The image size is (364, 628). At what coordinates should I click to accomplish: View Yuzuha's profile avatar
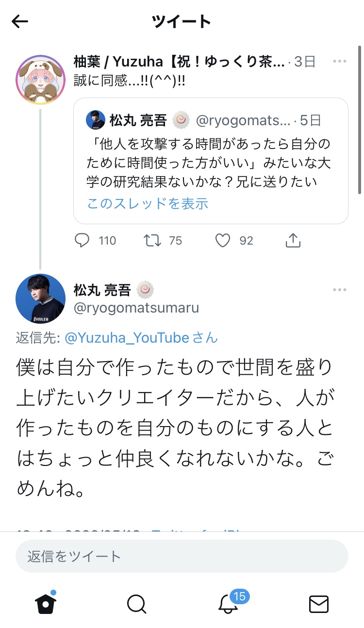click(x=40, y=80)
